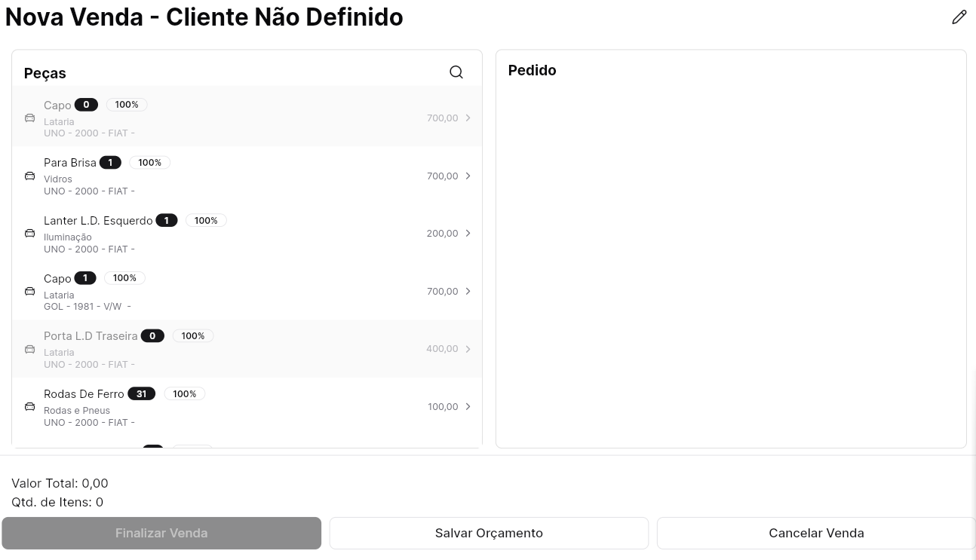This screenshot has width=976, height=560.
Task: Click the 200,00 price of Lanter L.D. Esquerdo
Action: [442, 234]
